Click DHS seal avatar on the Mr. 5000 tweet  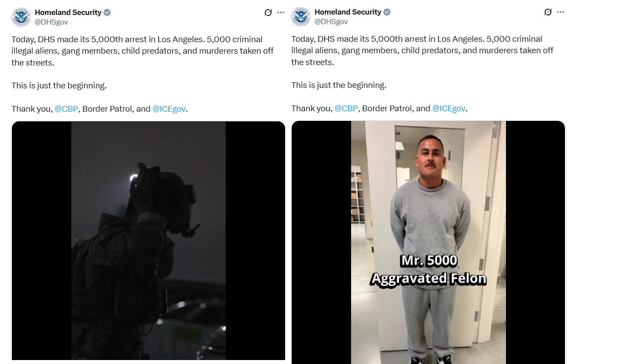pyautogui.click(x=301, y=17)
